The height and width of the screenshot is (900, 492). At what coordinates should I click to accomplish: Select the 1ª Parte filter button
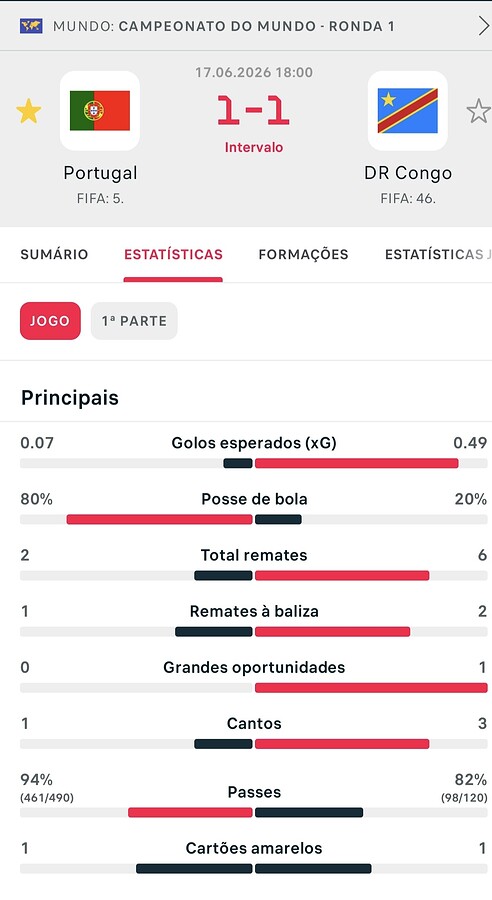134,321
